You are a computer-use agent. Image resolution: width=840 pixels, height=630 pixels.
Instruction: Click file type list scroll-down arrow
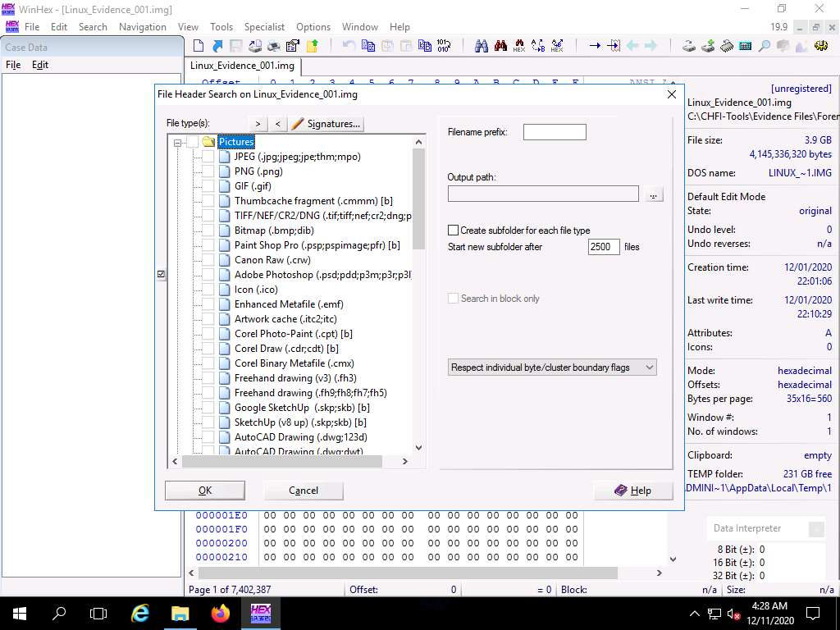pos(419,447)
